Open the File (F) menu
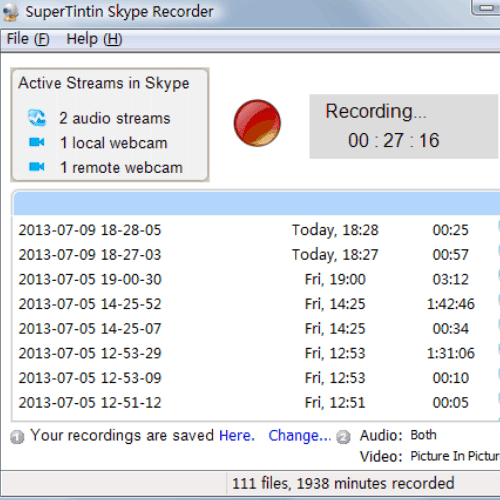This screenshot has height=500, width=500. click(x=28, y=39)
